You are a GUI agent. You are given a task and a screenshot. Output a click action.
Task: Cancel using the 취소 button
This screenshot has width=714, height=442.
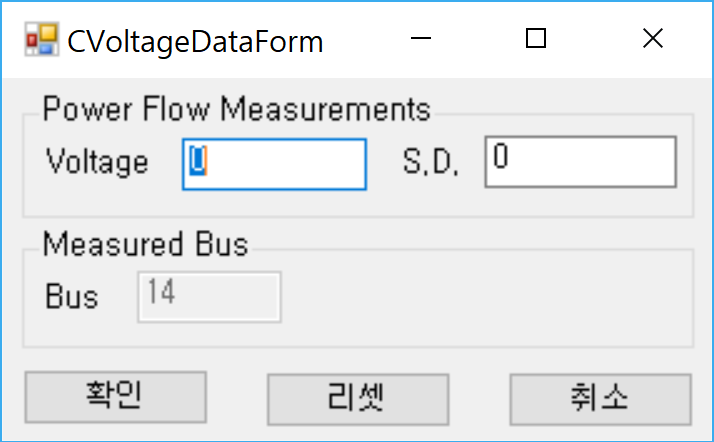point(600,399)
